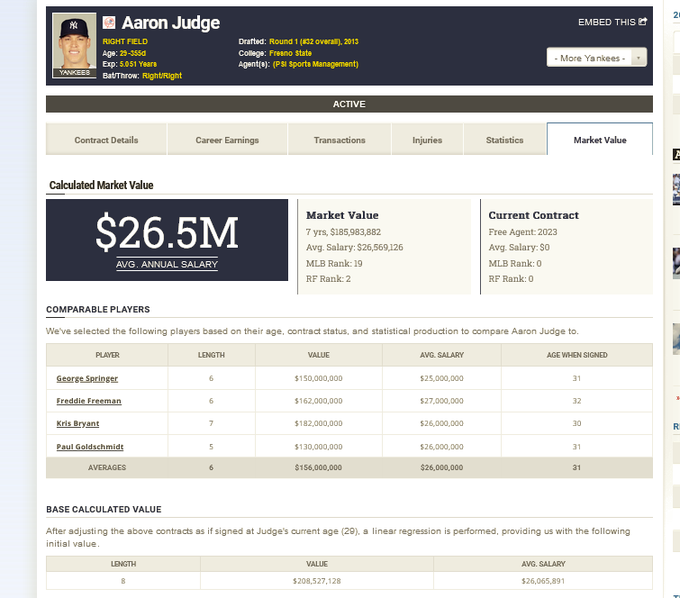Click the Aaron Judge name heading

point(171,23)
